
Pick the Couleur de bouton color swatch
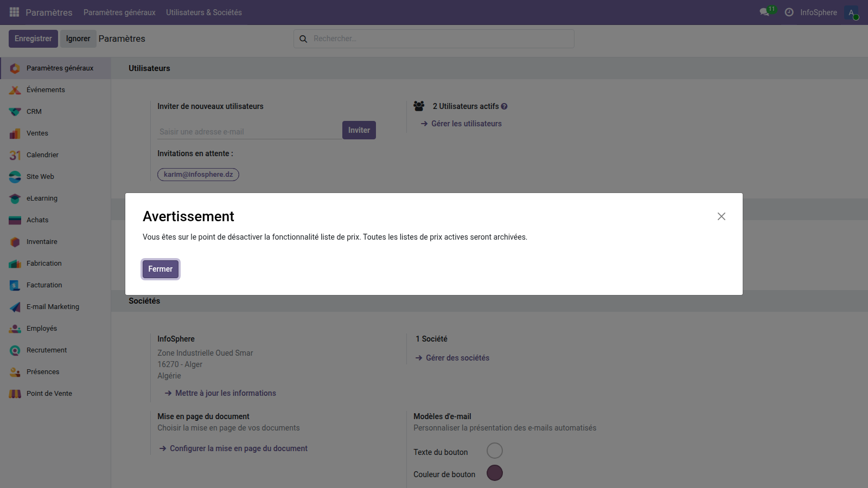point(494,472)
